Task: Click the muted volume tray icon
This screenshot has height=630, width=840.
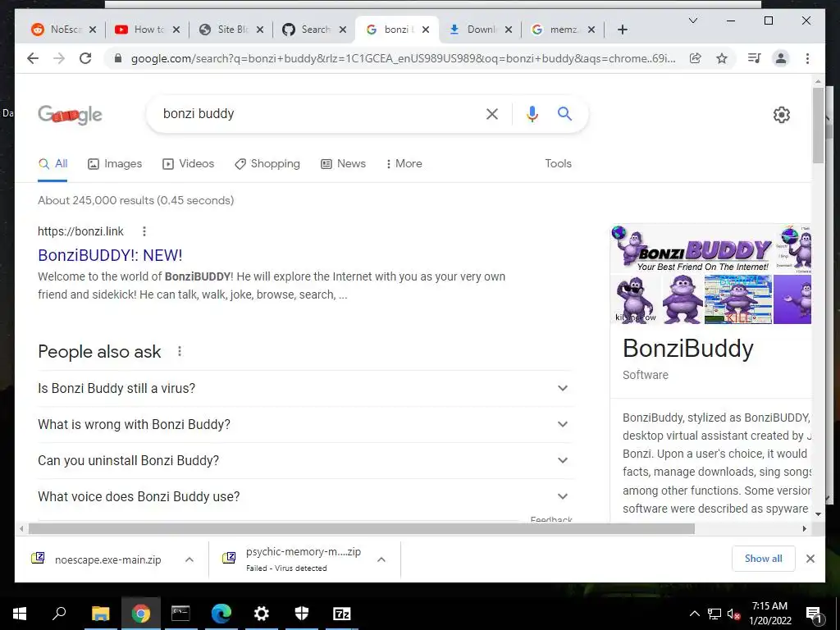Action: tap(734, 614)
